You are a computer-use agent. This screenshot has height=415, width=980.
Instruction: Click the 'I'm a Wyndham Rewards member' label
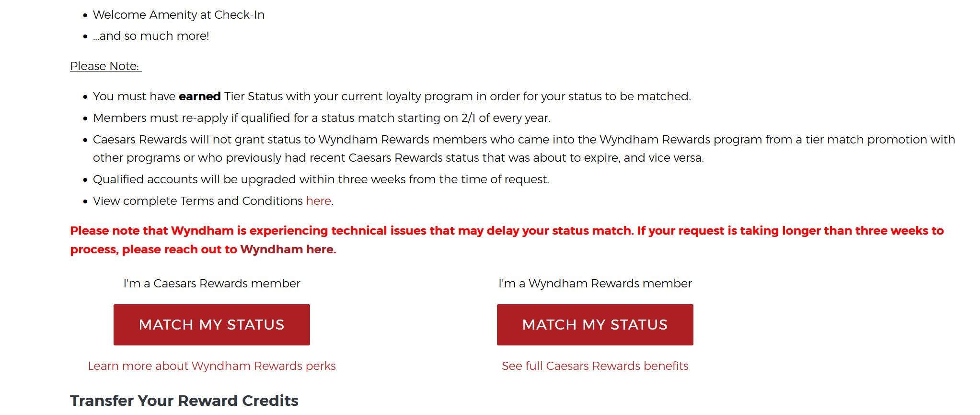(x=595, y=284)
